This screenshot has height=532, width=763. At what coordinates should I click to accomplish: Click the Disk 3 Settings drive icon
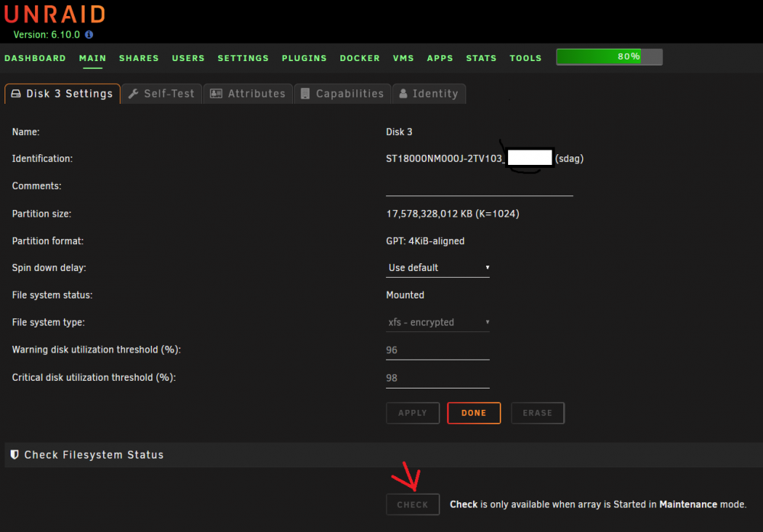(16, 93)
